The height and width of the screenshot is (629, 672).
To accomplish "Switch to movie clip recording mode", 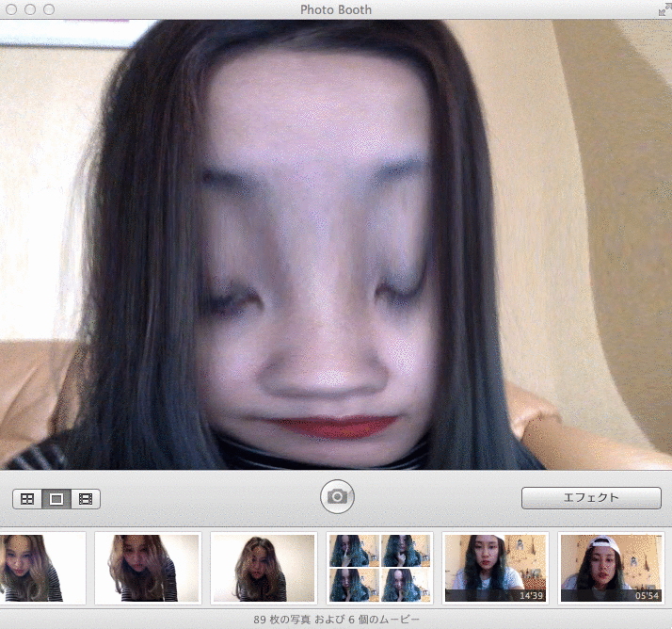I will (x=86, y=499).
